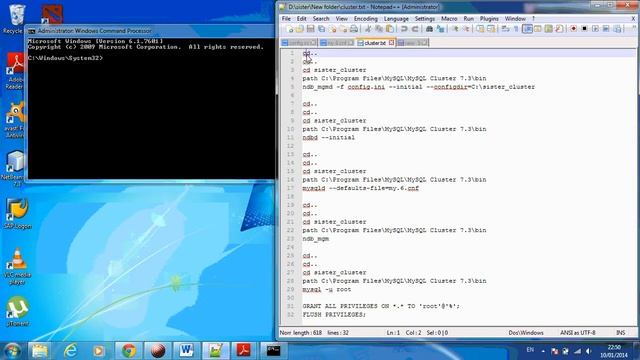Click the Save recorded macro icon
The height and width of the screenshot is (360, 640).
pyautogui.click(x=617, y=29)
